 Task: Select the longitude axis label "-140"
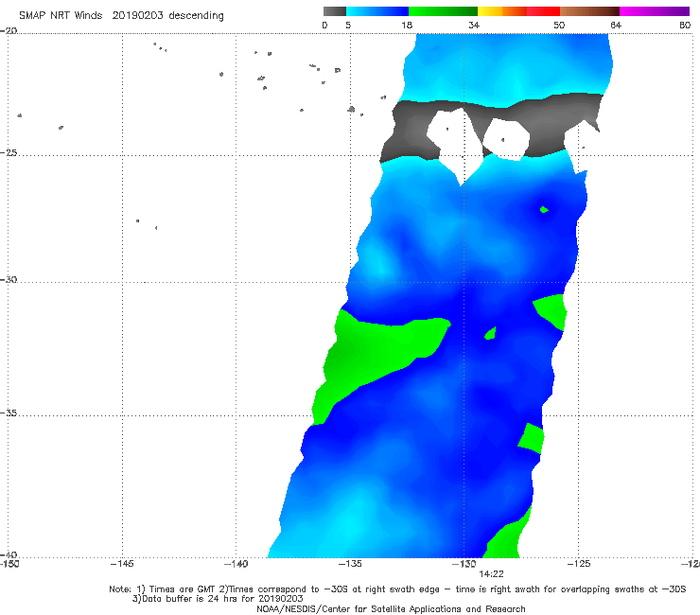click(x=236, y=564)
